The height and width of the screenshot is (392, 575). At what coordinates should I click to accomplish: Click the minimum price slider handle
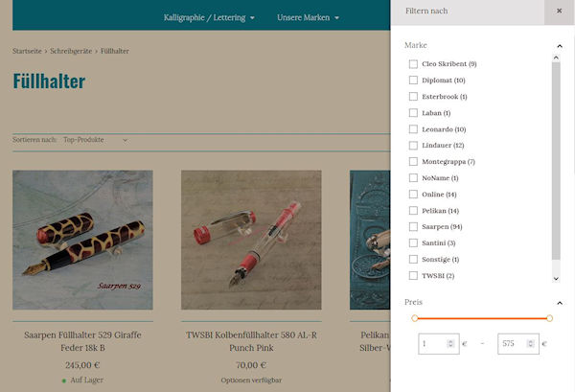[415, 318]
